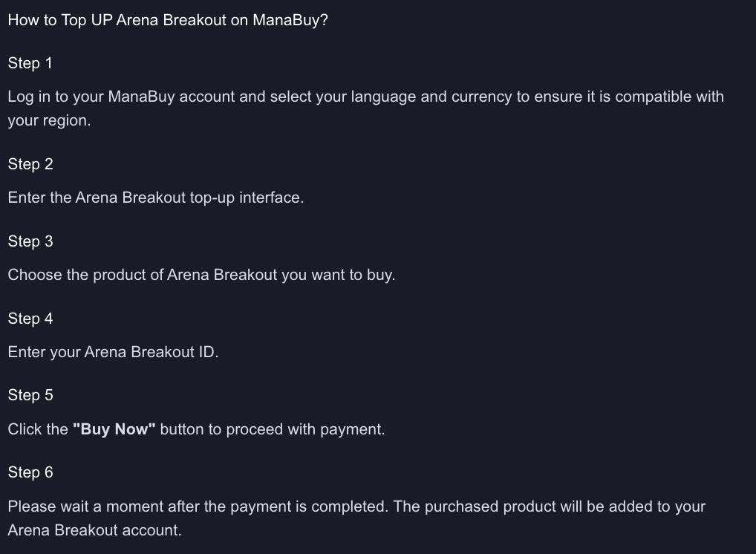Click the 'Enter the Arena Breakout top-up interface' text
The height and width of the screenshot is (554, 756).
pyautogui.click(x=156, y=198)
